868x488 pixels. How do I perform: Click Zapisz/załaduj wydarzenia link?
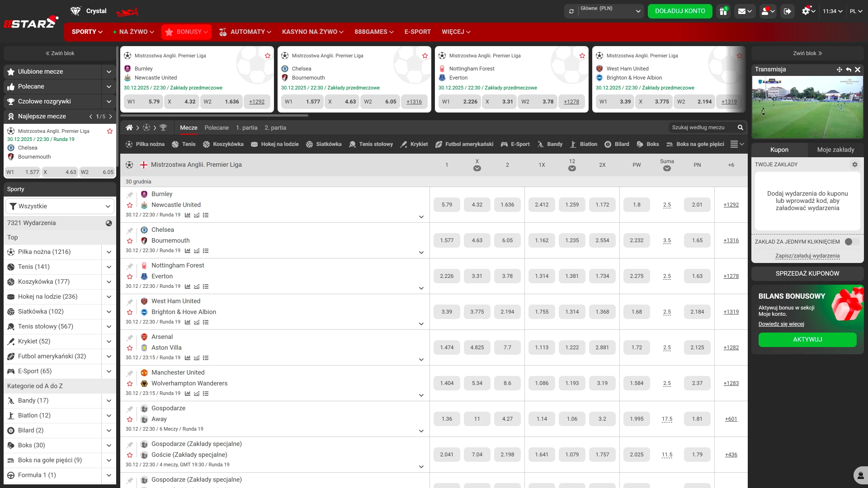807,256
